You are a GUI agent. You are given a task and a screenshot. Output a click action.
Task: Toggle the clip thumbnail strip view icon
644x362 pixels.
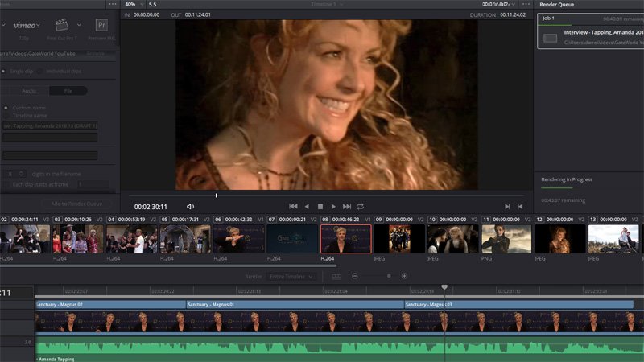(x=336, y=276)
